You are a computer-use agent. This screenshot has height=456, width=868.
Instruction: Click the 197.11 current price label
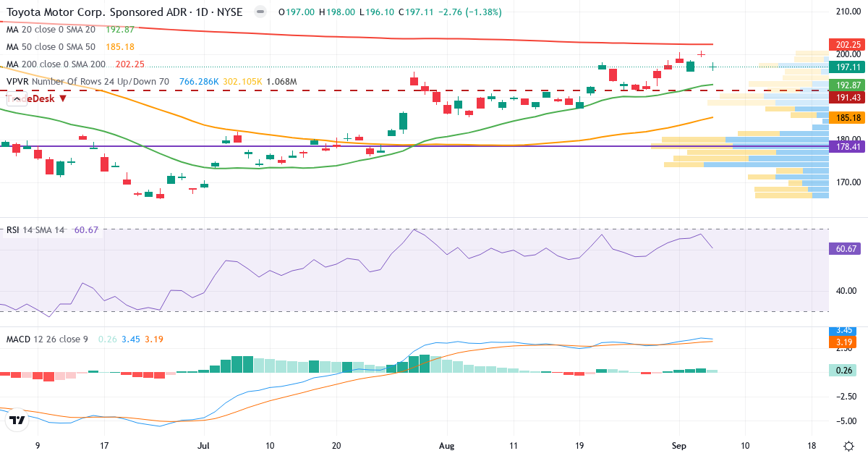(847, 67)
